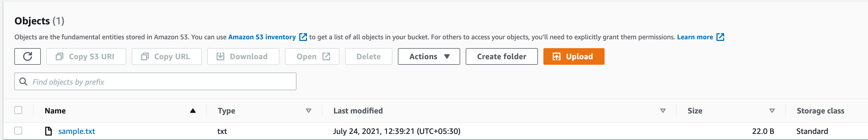Click the refresh objects icon button
Image resolution: width=868 pixels, height=140 pixels.
click(x=27, y=56)
